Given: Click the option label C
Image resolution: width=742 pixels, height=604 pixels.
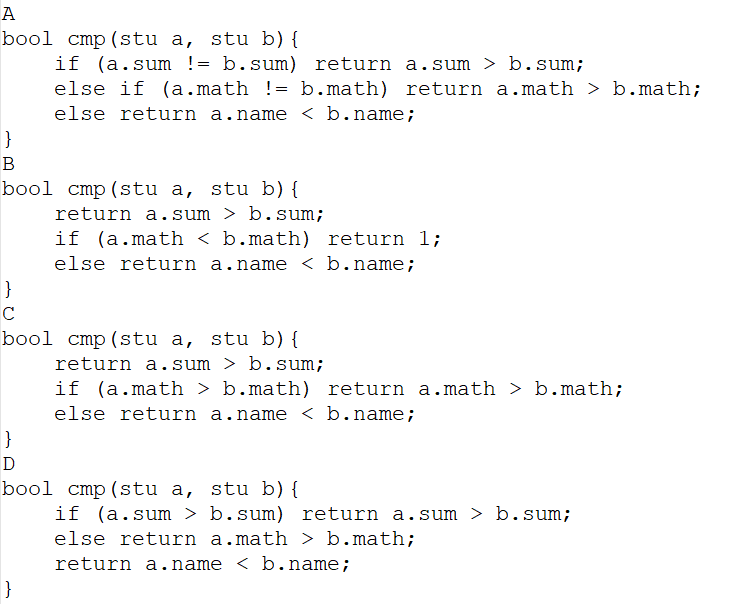Looking at the screenshot, I should pos(9,314).
